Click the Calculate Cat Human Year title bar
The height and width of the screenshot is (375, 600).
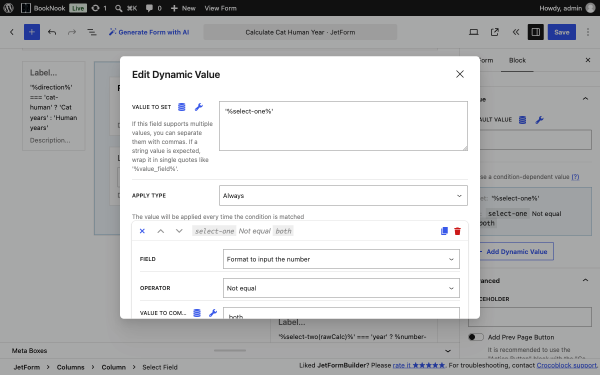point(300,32)
